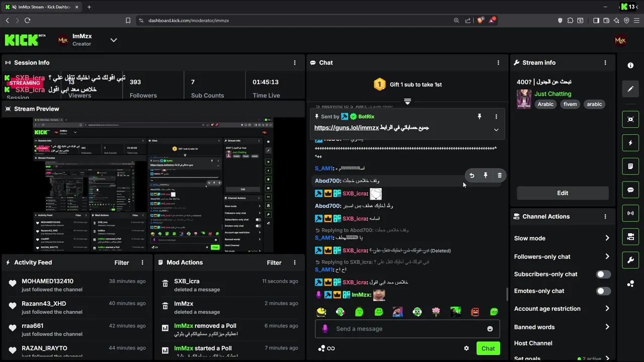Viewport: 644px width, 362px height.
Task: Open the screen capture icon in right sidebar
Action: point(630,119)
